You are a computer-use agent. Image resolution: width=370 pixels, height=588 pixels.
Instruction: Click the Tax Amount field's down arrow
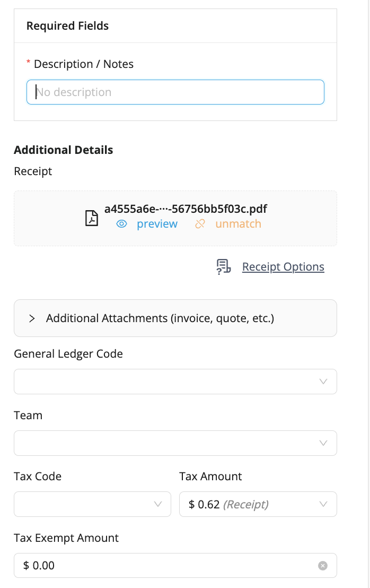[x=323, y=504]
